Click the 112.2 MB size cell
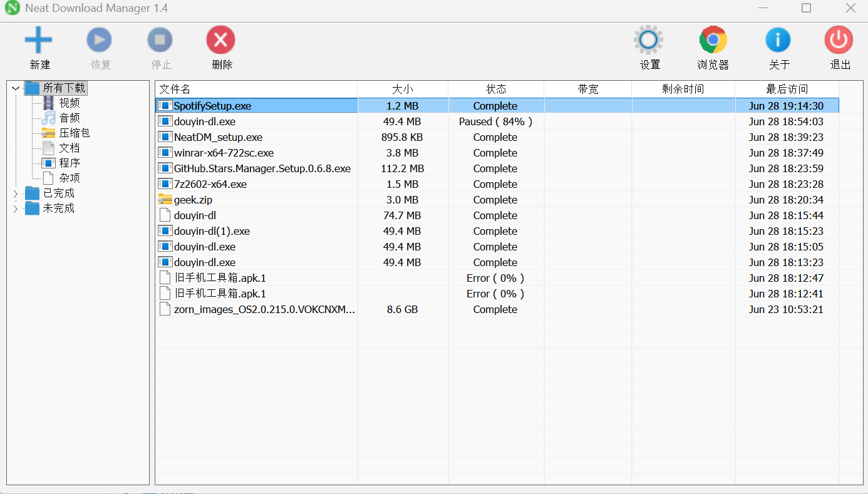Screen dimensions: 868x494 point(402,168)
